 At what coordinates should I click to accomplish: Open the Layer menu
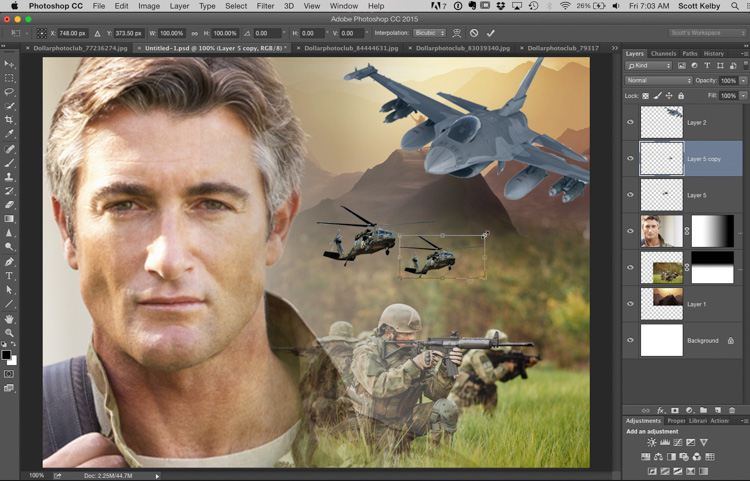click(179, 6)
